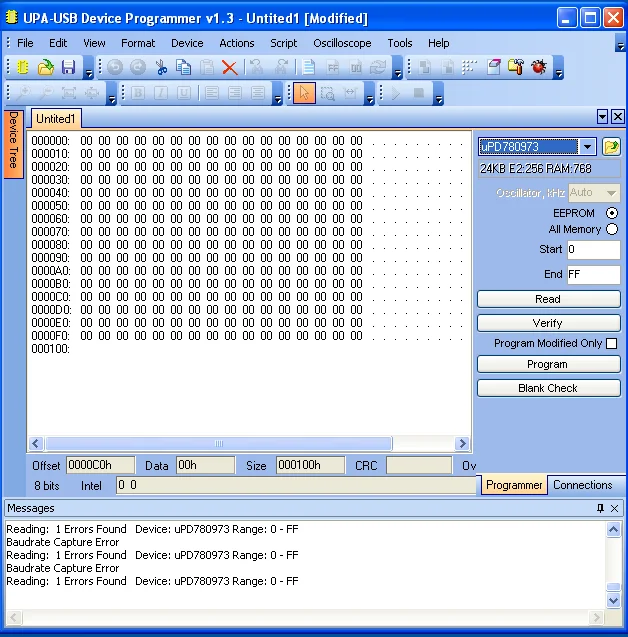Open the uPD780973 device dropdown
This screenshot has height=637, width=628.
tap(587, 147)
